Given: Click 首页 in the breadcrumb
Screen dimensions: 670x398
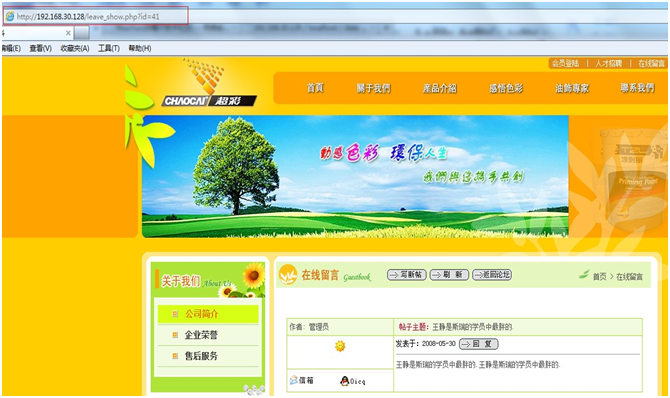Looking at the screenshot, I should pos(599,277).
